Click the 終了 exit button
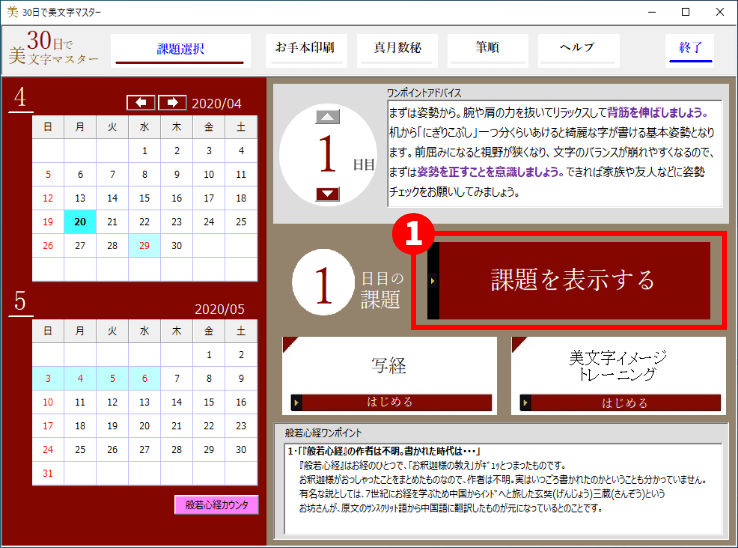The width and height of the screenshot is (738, 548). pos(691,48)
